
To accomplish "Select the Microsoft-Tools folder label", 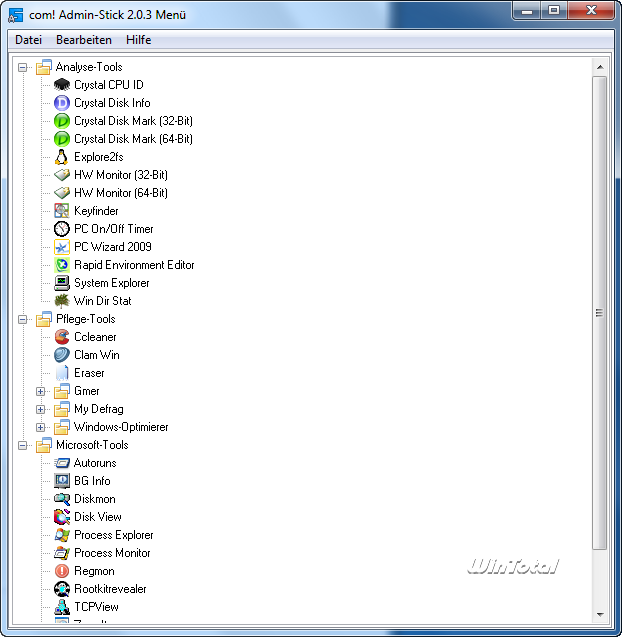I will [x=92, y=445].
